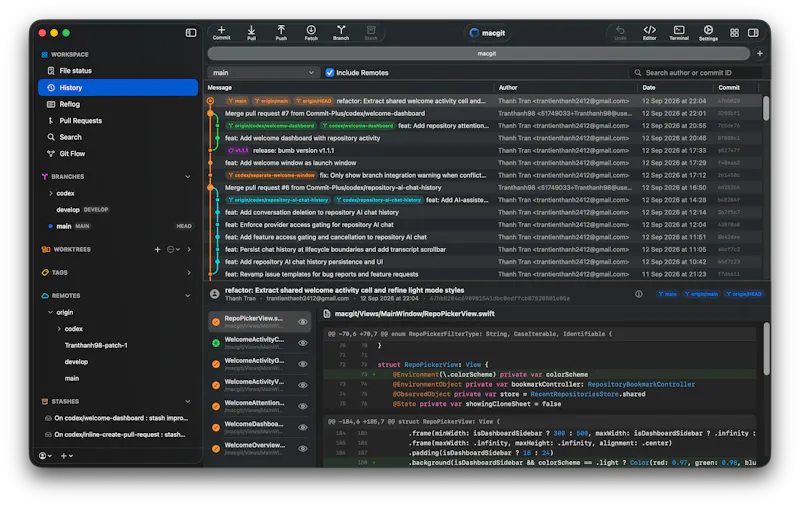Toggle eye icon for RepoPickerView.s... file
This screenshot has width=800, height=506.
click(x=303, y=322)
